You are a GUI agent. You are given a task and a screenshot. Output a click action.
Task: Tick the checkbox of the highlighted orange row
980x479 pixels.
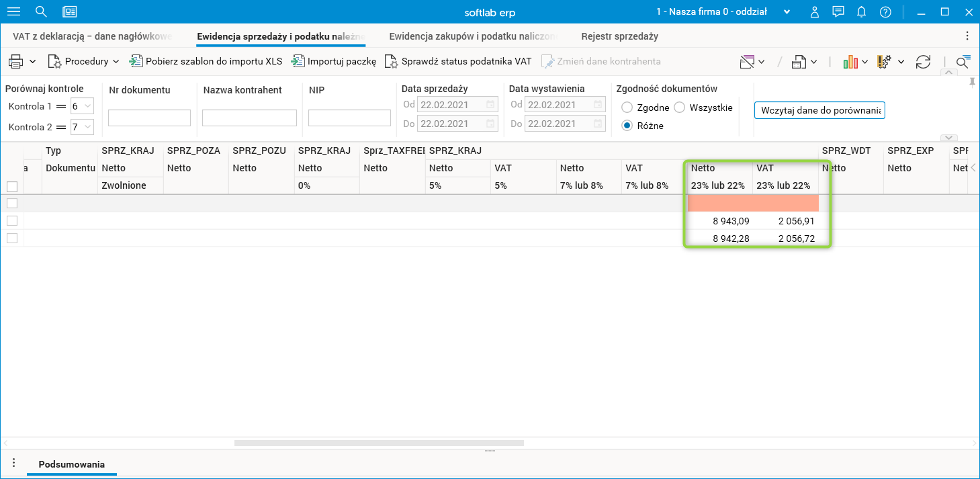tap(12, 203)
